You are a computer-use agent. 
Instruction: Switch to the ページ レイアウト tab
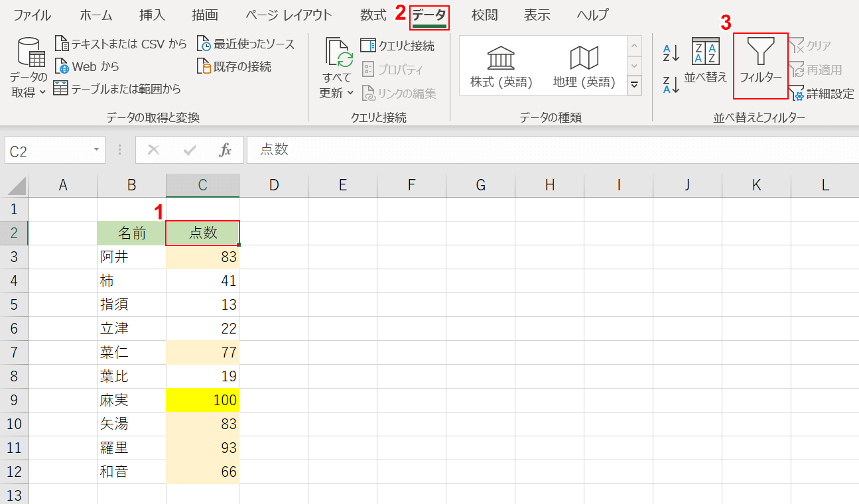click(289, 15)
